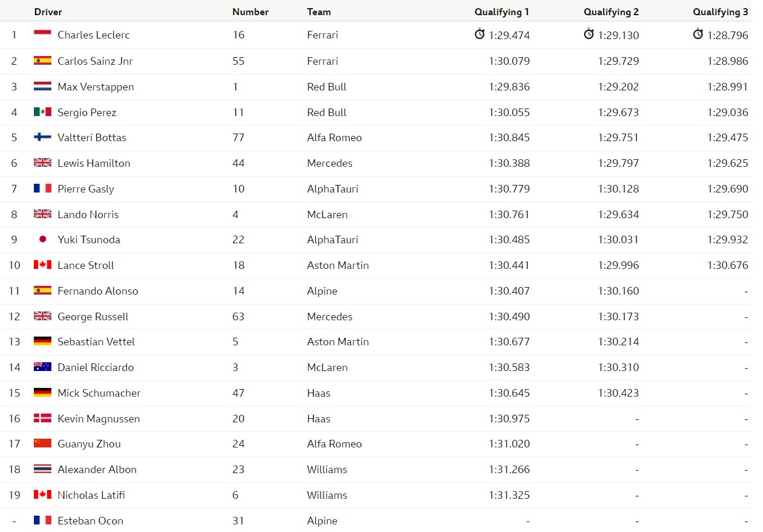Click the Australian flag beside Daniel Ricciardo
Image resolution: width=763 pixels, height=532 pixels.
point(43,367)
